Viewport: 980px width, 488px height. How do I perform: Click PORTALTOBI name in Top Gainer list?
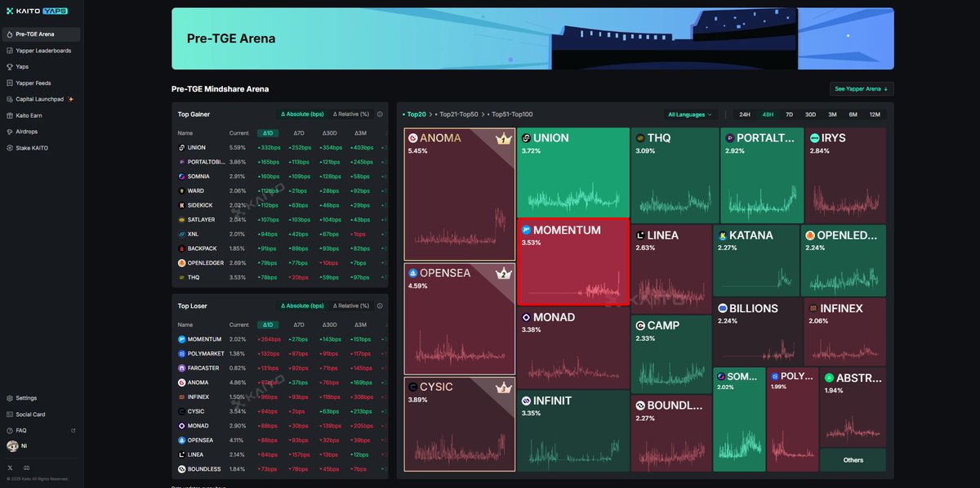tap(206, 162)
